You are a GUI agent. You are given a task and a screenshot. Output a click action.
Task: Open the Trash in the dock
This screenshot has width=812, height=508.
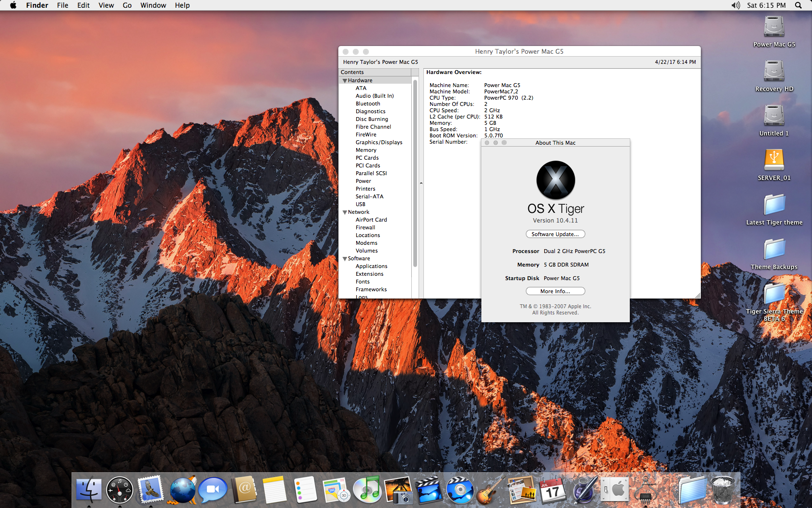(723, 490)
